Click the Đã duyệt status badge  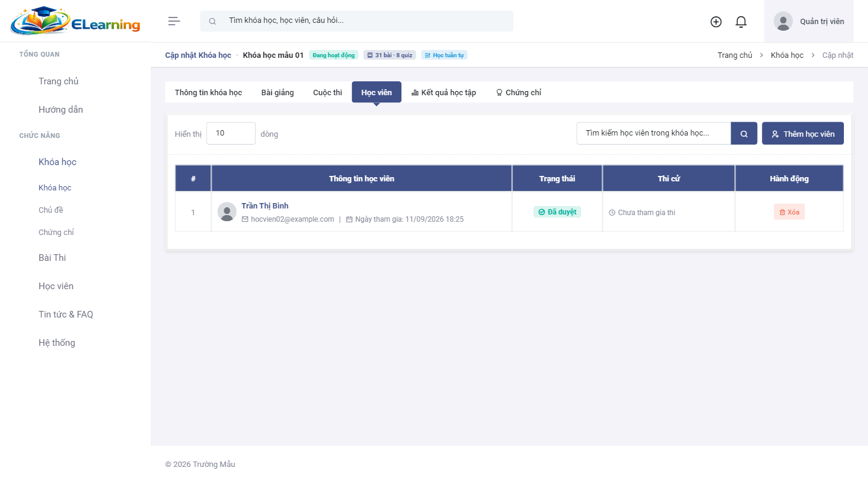557,212
